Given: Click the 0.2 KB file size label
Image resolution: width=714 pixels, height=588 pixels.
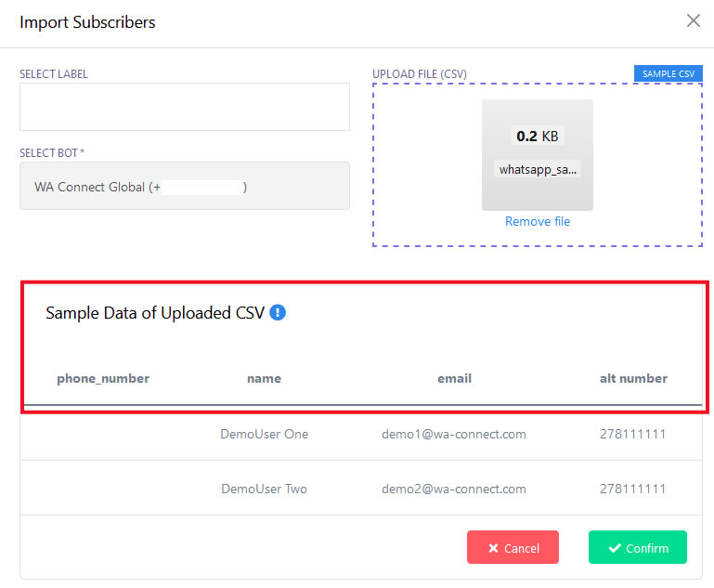Looking at the screenshot, I should 538,136.
